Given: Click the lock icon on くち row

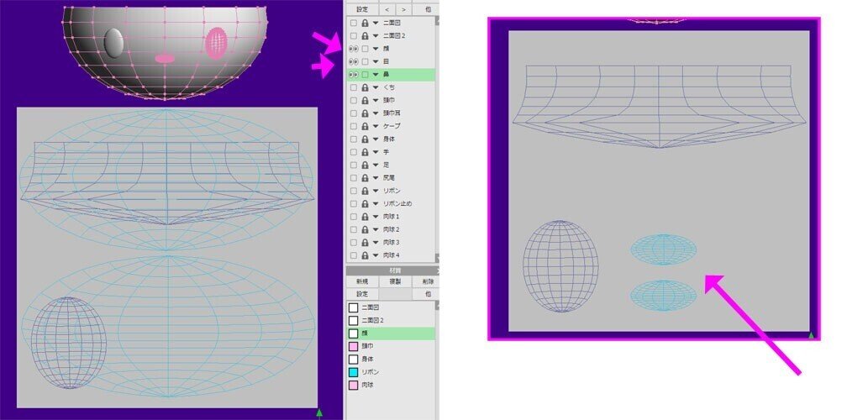Looking at the screenshot, I should click(365, 87).
